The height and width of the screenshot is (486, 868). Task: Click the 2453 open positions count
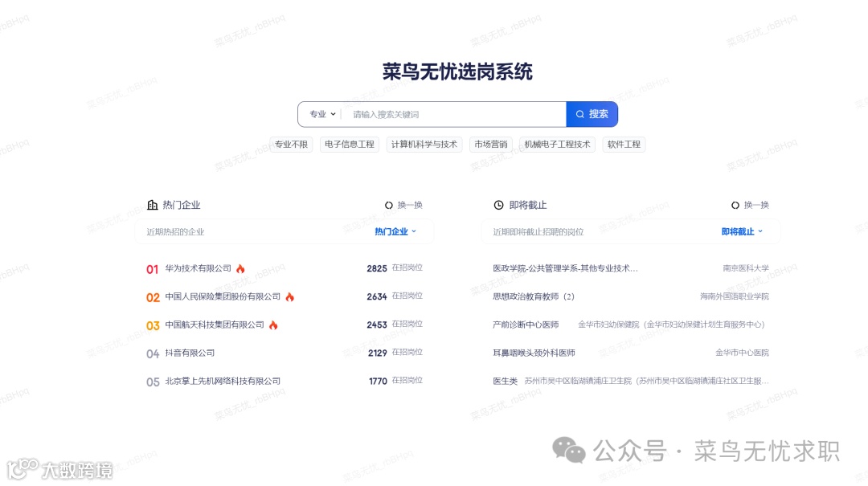(376, 325)
